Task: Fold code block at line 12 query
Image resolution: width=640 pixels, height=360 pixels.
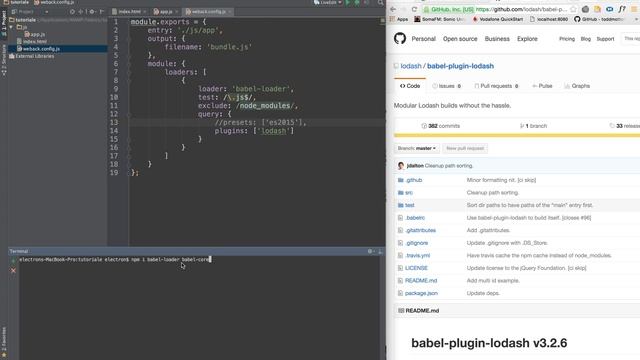Action: pos(129,114)
